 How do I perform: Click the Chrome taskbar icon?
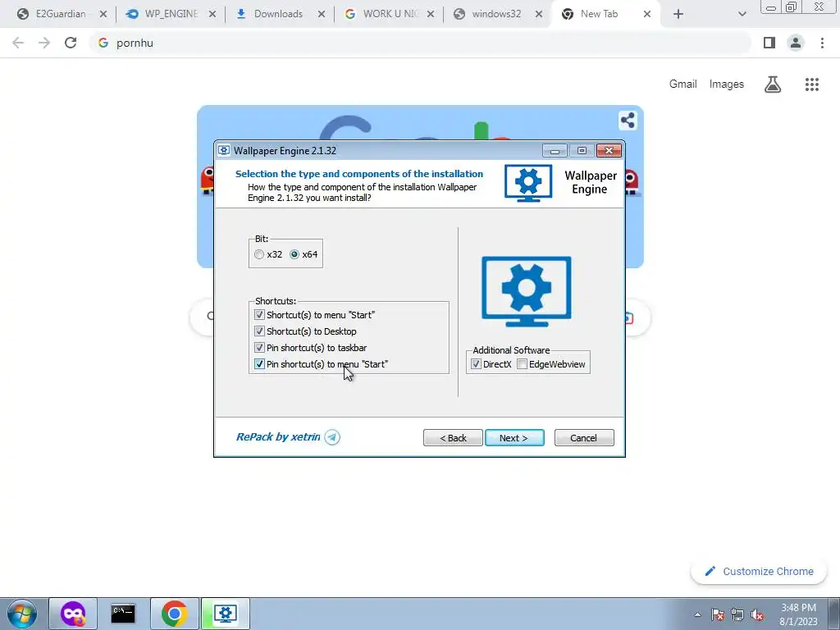(x=174, y=614)
